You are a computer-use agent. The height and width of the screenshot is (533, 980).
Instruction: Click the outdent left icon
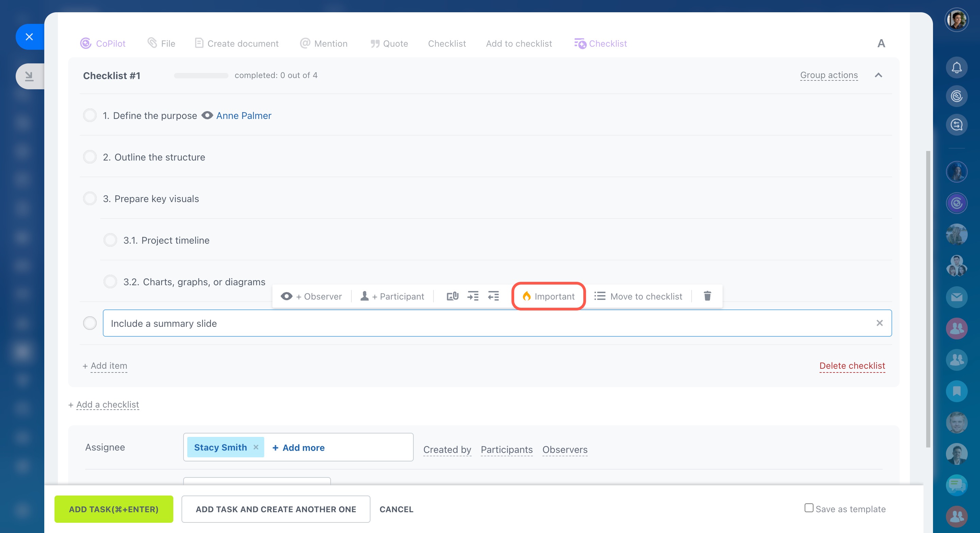(493, 296)
